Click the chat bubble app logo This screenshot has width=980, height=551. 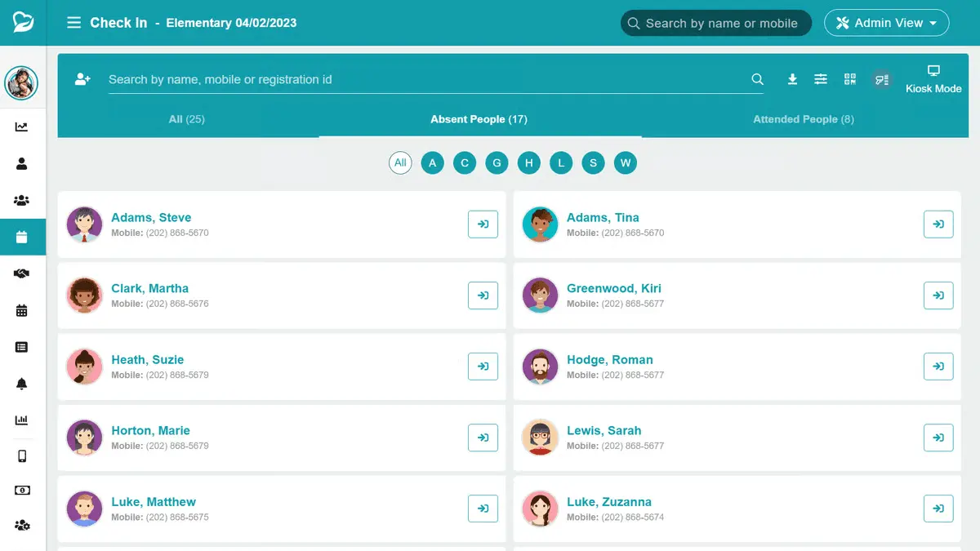point(23,22)
